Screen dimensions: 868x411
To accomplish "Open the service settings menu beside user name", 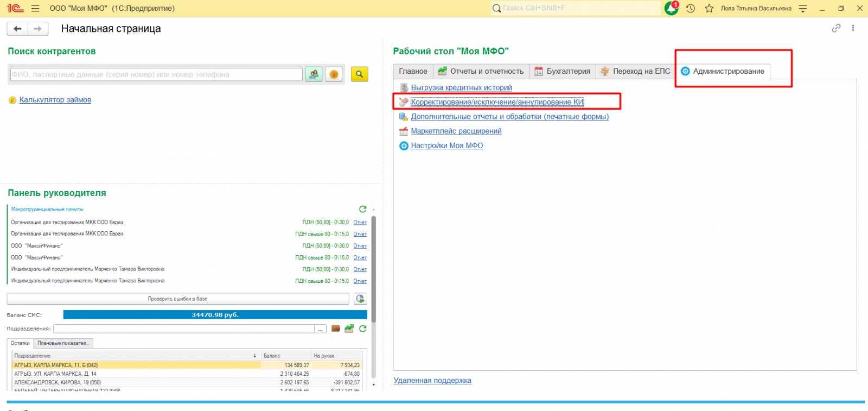I will (x=803, y=8).
